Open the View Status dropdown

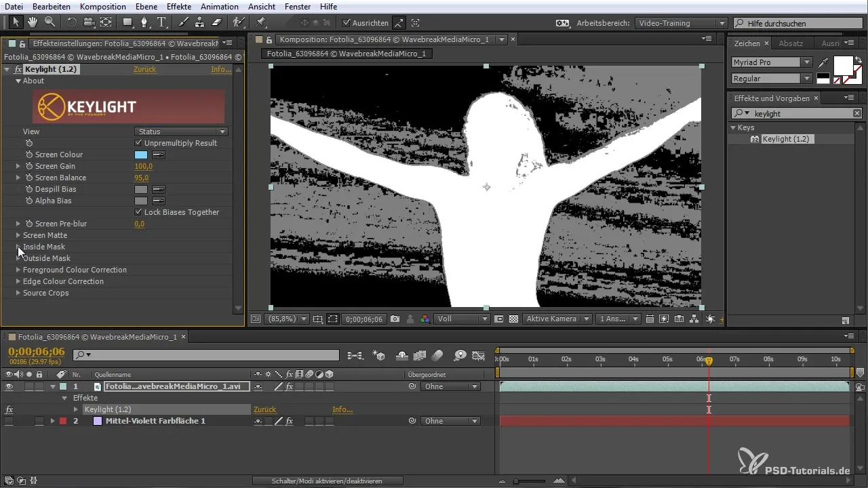point(181,131)
